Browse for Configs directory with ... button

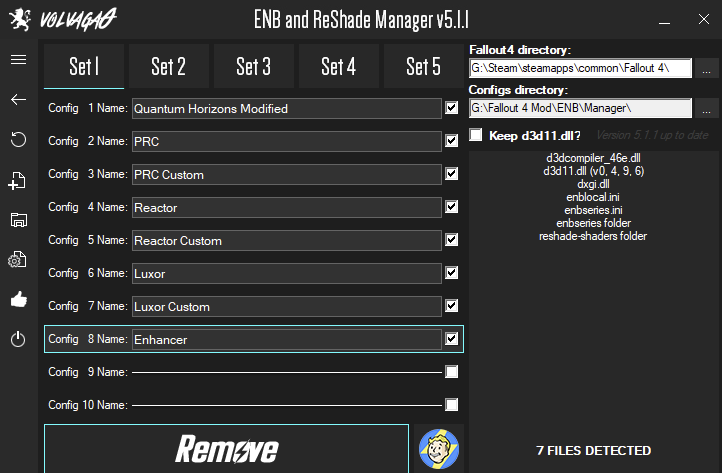706,109
